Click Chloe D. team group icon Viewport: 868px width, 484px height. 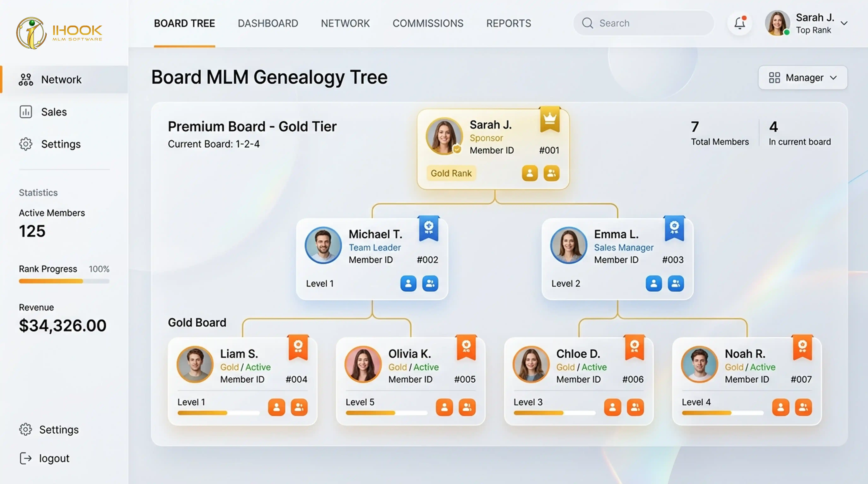click(x=635, y=407)
